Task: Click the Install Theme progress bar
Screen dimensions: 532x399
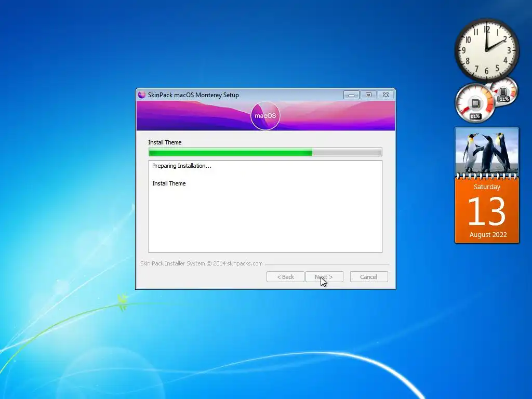Action: point(265,152)
